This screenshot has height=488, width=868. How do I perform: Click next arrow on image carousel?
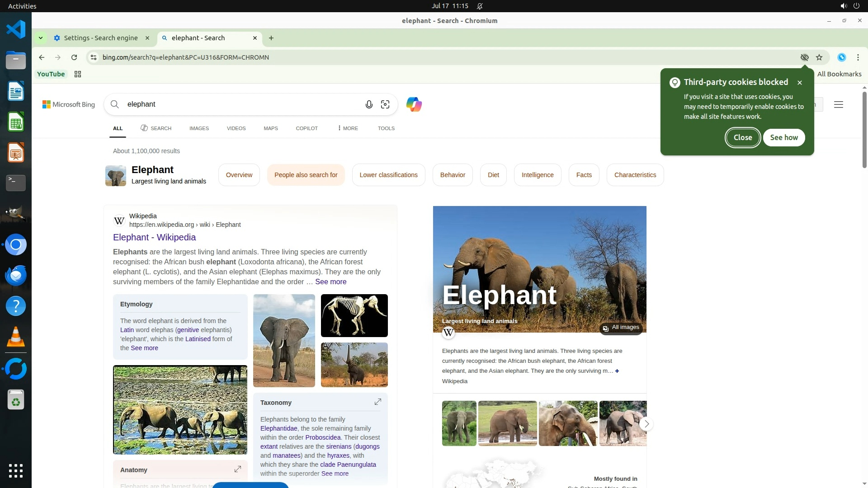646,424
